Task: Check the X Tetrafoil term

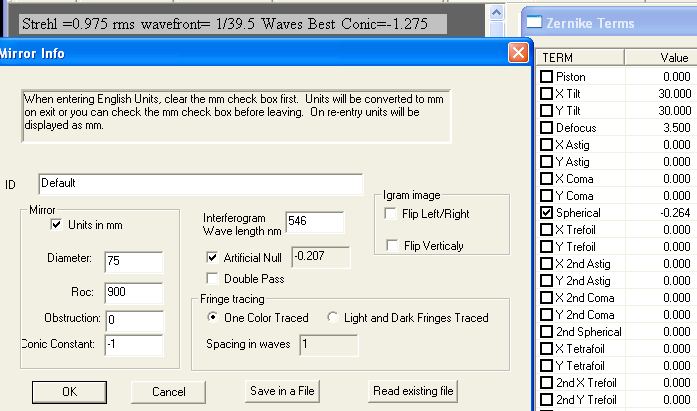Action: coord(546,349)
